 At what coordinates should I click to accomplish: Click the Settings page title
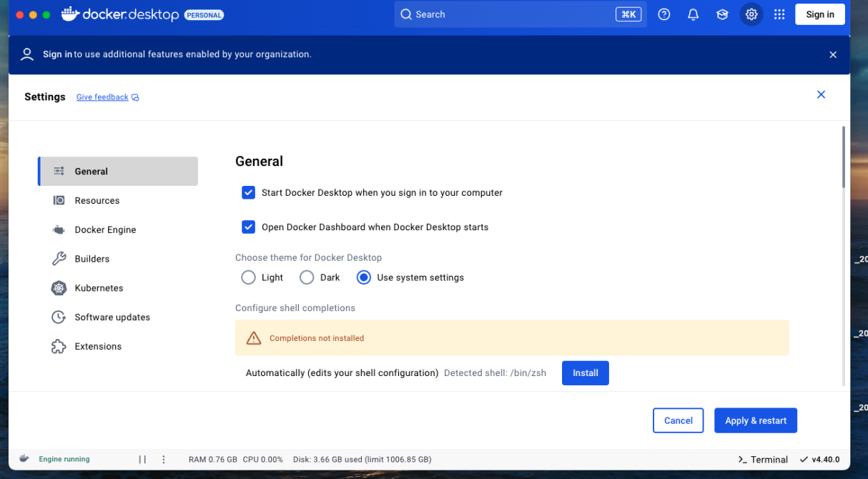click(45, 97)
